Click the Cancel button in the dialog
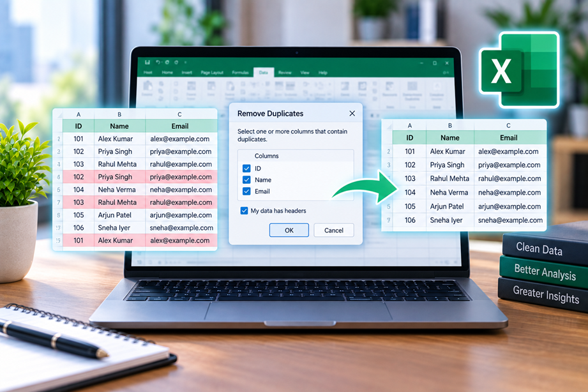This screenshot has width=588, height=392. (x=334, y=230)
